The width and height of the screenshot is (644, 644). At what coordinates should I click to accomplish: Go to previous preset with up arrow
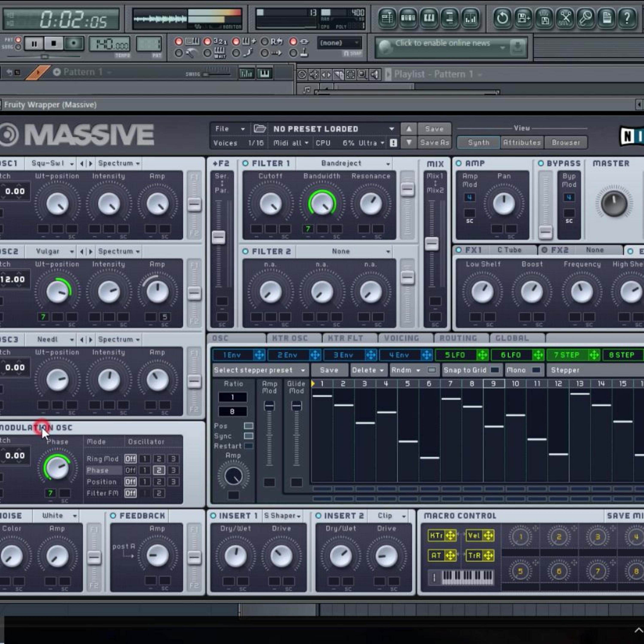click(x=409, y=129)
